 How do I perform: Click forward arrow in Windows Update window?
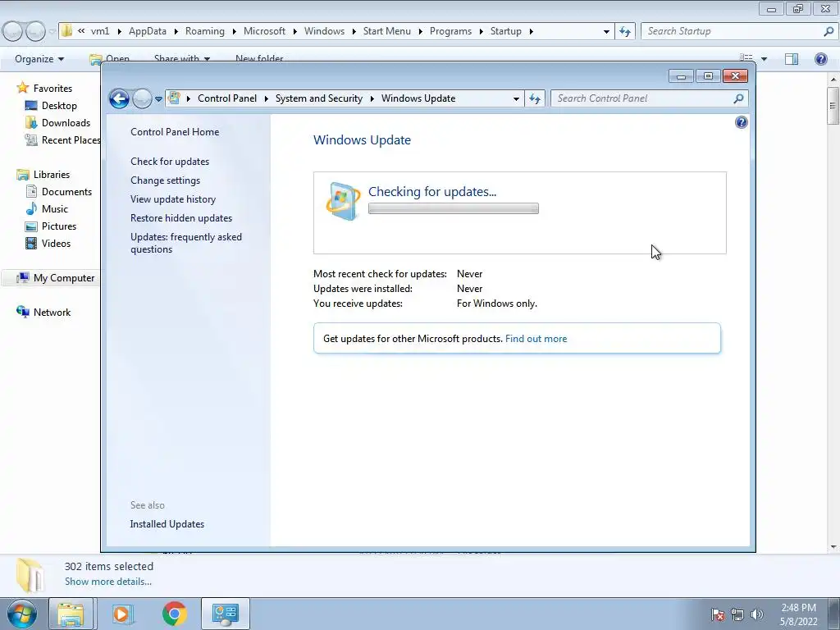point(142,98)
